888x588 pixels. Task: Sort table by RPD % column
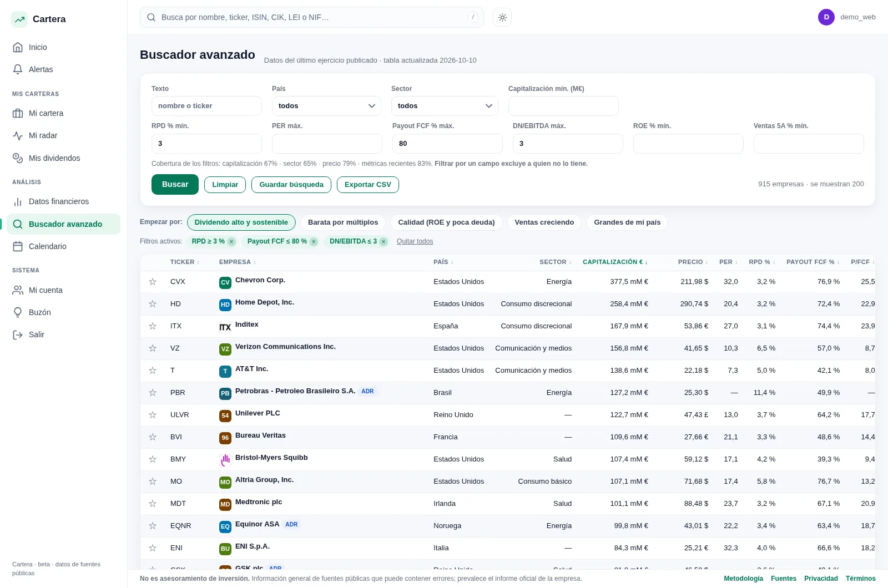(x=761, y=262)
